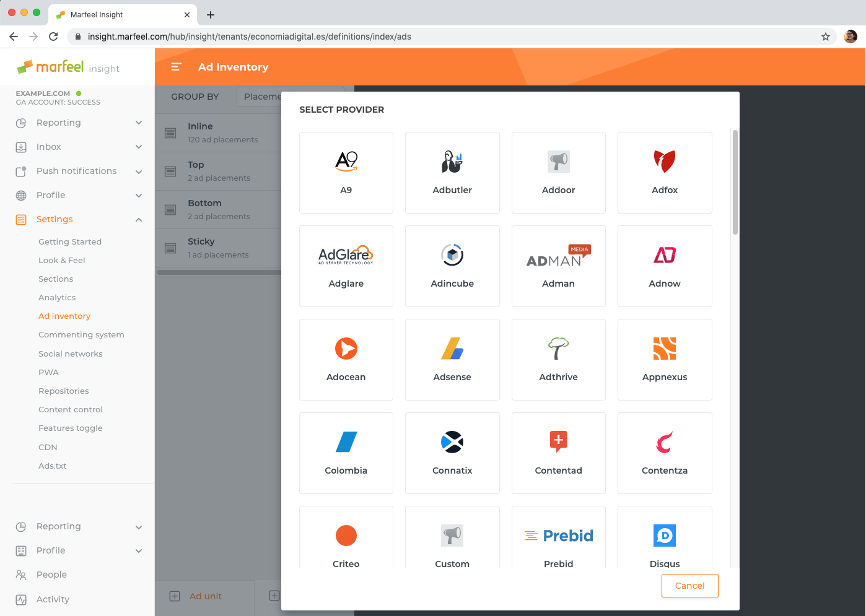
Task: Open Repositories settings
Action: click(x=64, y=391)
